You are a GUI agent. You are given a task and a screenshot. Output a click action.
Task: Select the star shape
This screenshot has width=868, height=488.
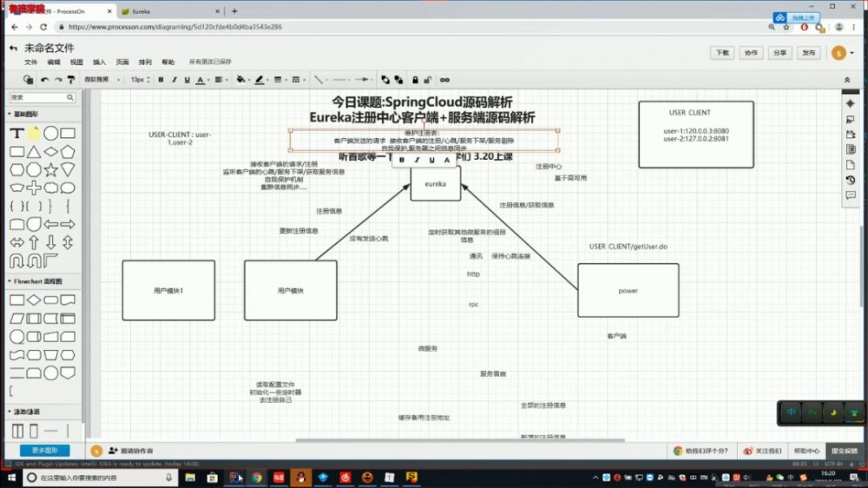click(x=51, y=169)
